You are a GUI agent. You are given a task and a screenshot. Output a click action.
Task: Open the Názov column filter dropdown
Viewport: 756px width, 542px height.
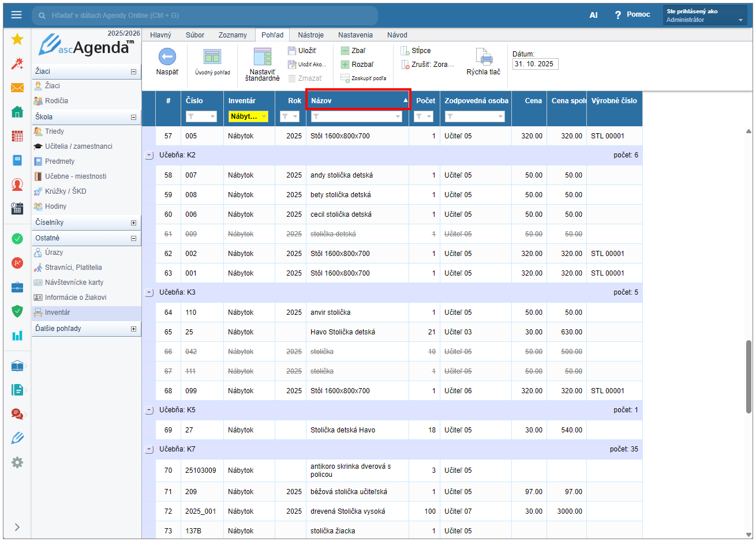coord(398,116)
